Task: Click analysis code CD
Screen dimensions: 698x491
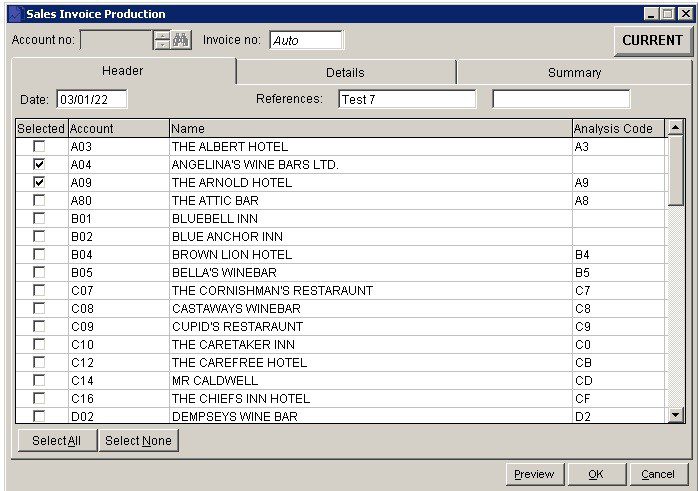Action: [x=584, y=381]
